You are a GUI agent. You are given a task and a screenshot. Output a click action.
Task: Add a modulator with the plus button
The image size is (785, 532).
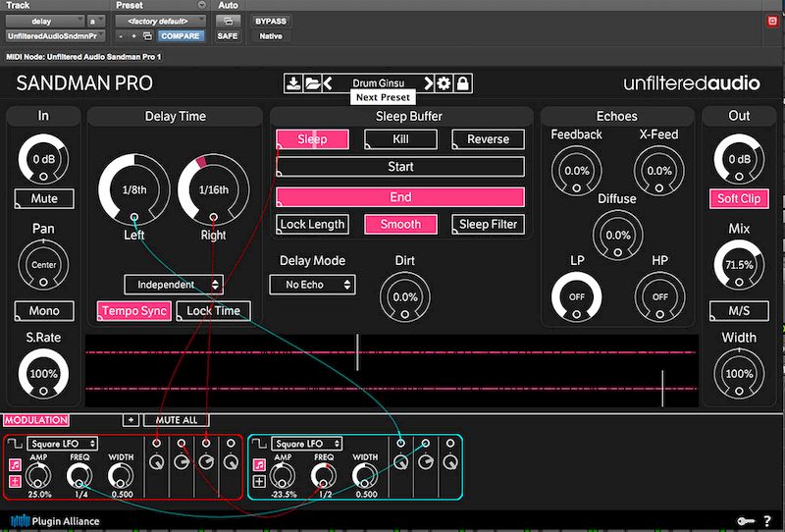131,420
